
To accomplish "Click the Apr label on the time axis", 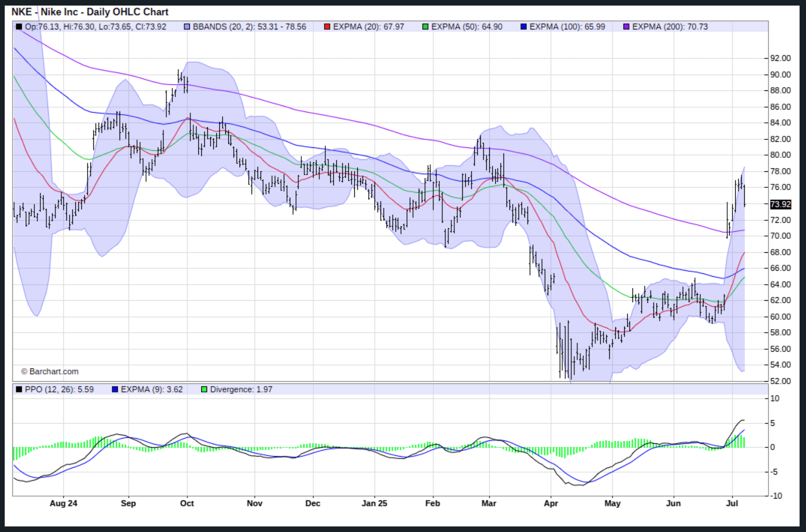I will (x=551, y=503).
